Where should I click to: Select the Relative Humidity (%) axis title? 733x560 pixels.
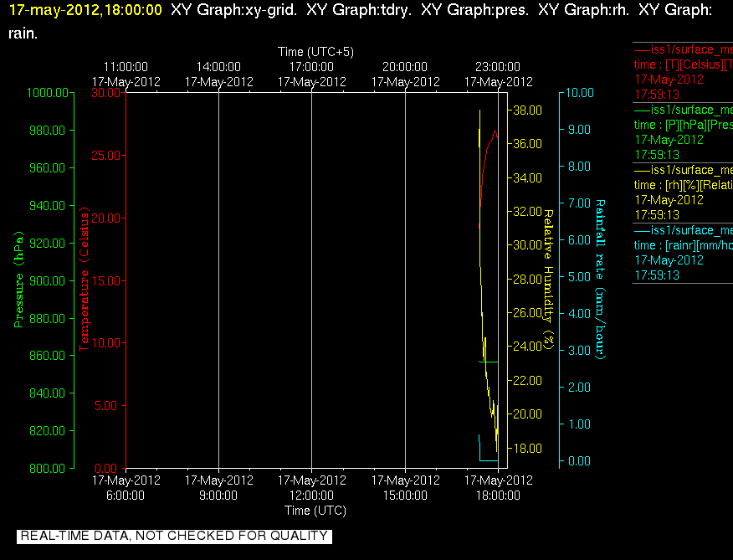(x=548, y=280)
